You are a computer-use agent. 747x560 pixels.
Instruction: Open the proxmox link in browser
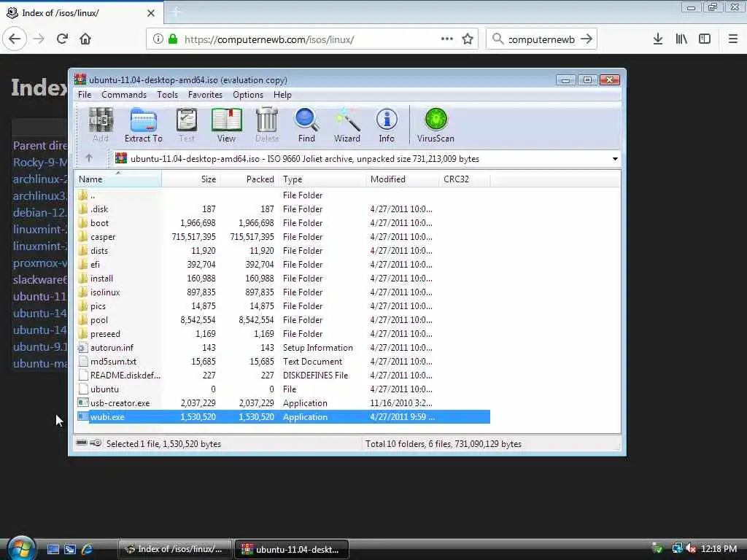[40, 262]
